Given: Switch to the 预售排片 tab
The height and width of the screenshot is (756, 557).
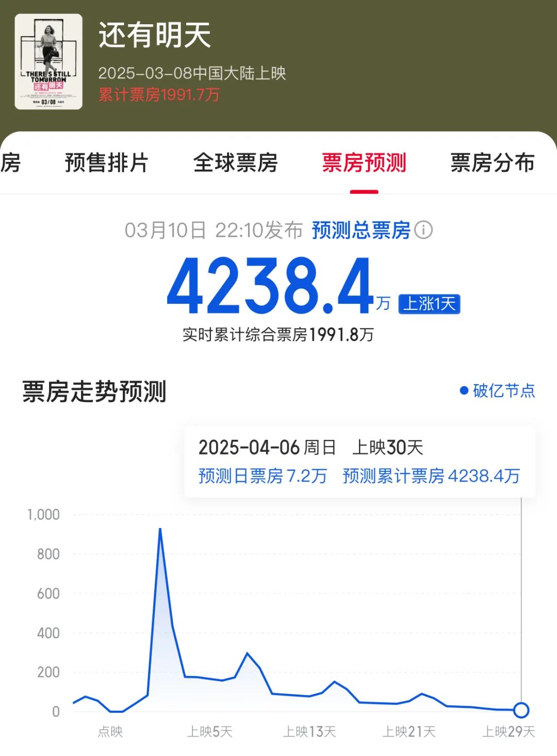Looking at the screenshot, I should coord(107,163).
